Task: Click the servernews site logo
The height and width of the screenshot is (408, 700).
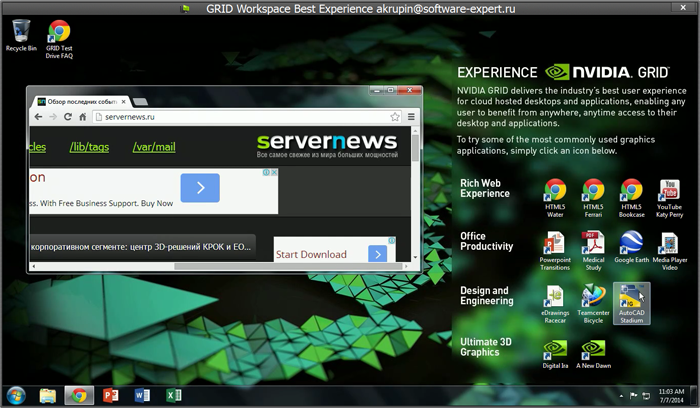Action: tap(327, 145)
